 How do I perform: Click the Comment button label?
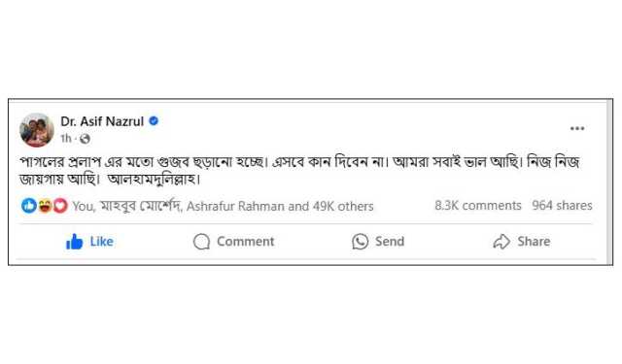coord(246,242)
